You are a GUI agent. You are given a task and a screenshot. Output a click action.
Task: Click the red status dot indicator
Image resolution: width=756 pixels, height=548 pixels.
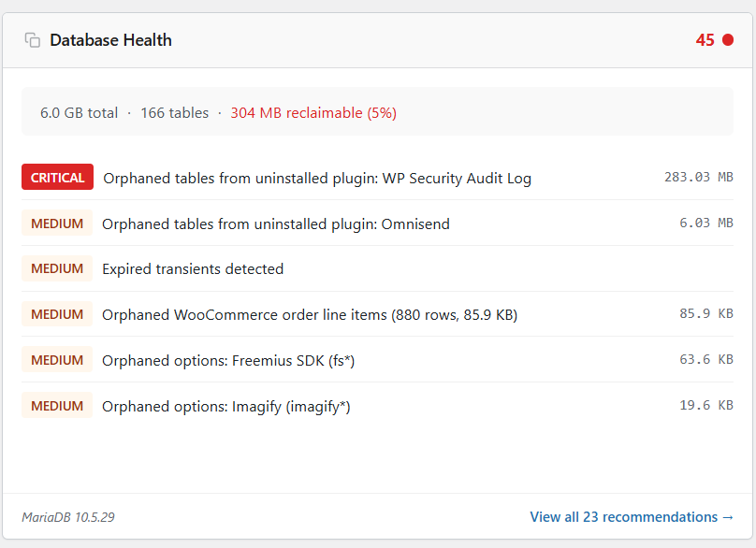click(728, 40)
